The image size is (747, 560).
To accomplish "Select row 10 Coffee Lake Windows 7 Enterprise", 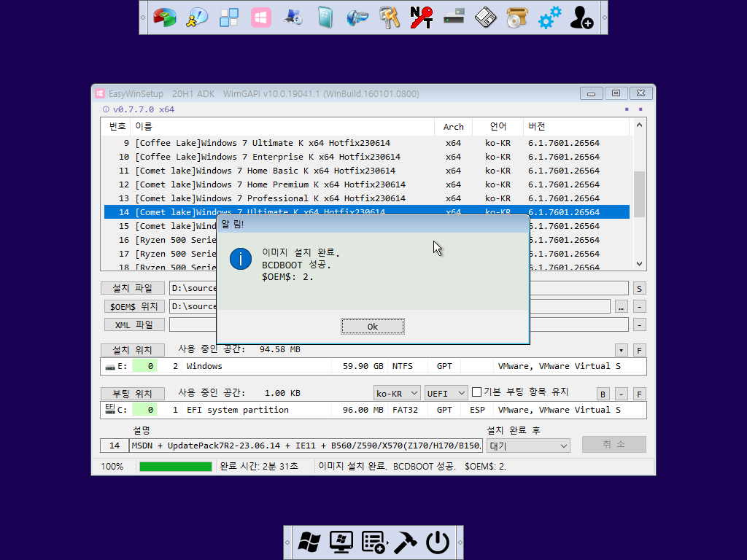I will pos(366,157).
